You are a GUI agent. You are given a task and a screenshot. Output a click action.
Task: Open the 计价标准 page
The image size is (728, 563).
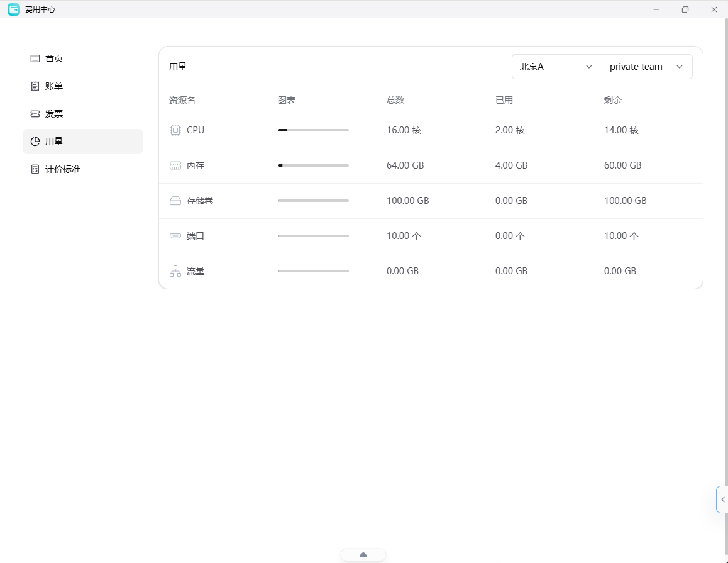click(x=82, y=169)
